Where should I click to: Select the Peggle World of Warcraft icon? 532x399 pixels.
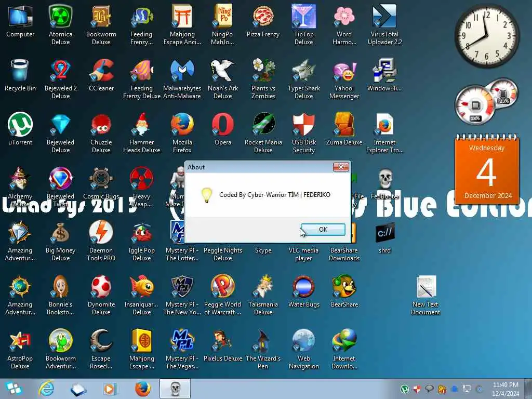pos(222,295)
